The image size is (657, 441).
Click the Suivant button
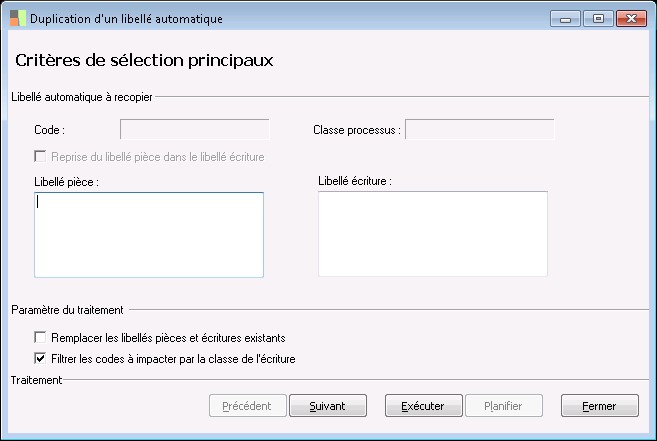click(x=328, y=406)
